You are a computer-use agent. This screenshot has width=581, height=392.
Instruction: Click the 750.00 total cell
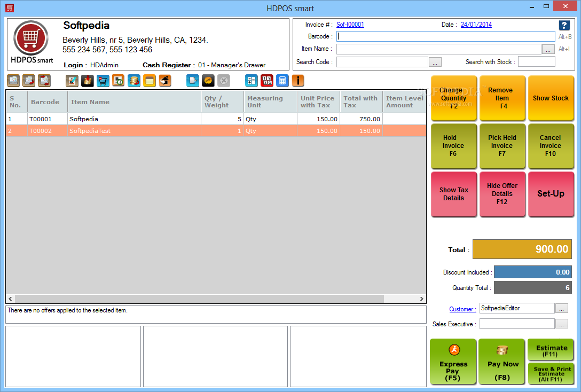pyautogui.click(x=362, y=119)
